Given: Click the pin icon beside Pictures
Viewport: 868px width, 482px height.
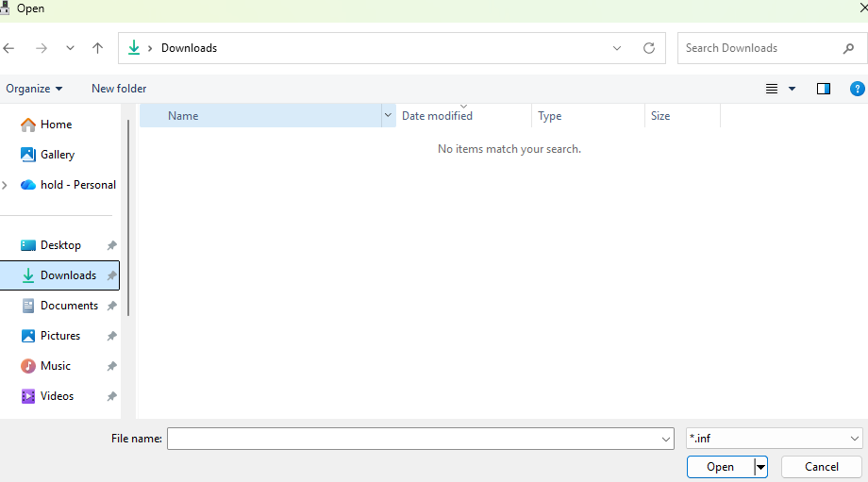Looking at the screenshot, I should tap(112, 336).
